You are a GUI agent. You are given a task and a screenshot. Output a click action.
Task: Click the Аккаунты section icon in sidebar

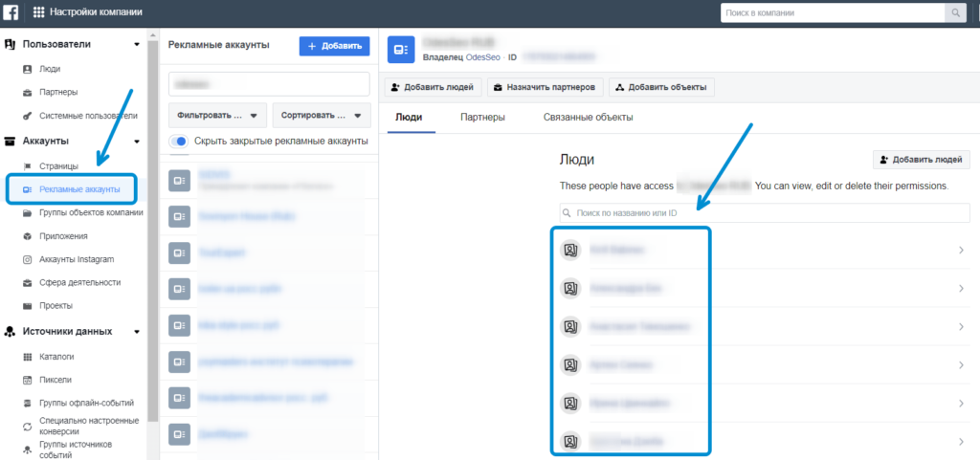tap(10, 141)
